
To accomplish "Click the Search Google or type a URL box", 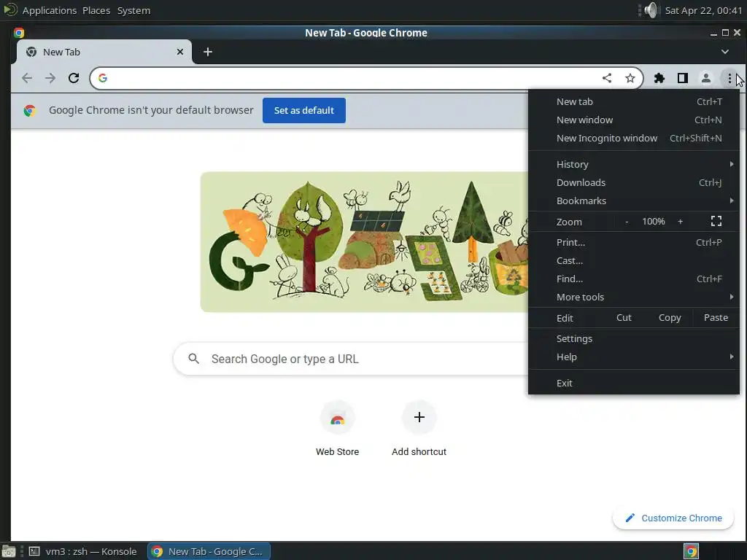I will pyautogui.click(x=352, y=359).
